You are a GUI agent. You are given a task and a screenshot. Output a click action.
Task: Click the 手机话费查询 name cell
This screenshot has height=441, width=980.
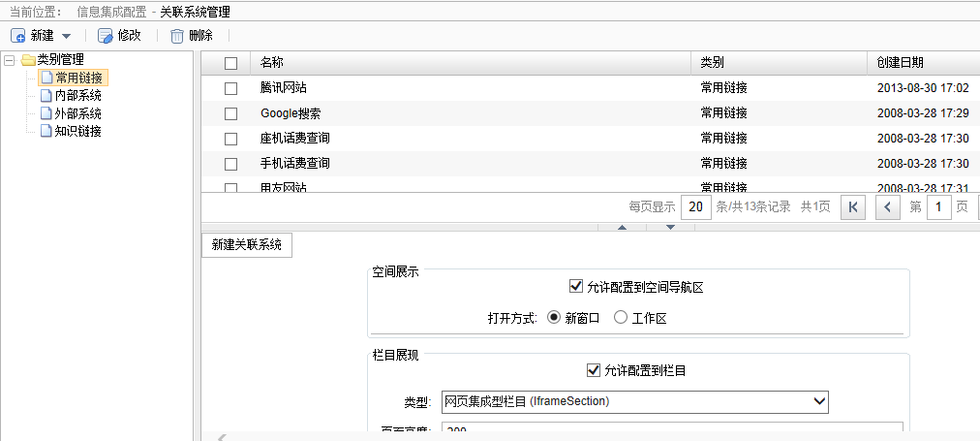tap(295, 163)
